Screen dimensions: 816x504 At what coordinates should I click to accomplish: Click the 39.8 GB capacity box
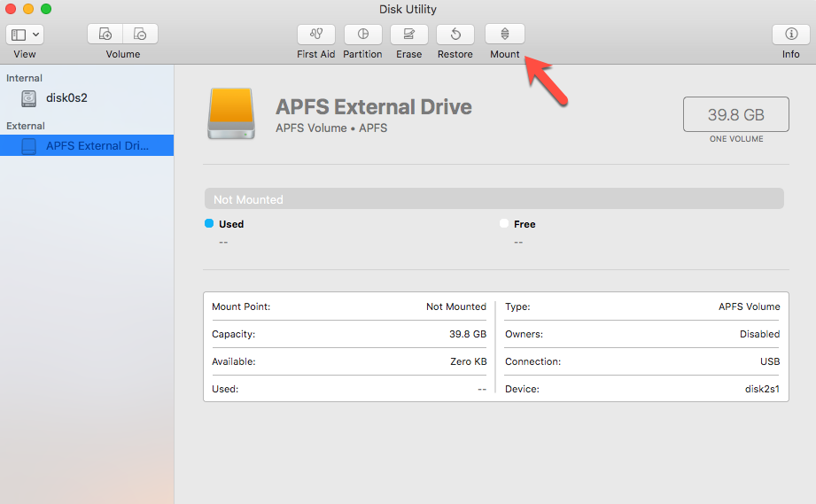click(x=736, y=114)
